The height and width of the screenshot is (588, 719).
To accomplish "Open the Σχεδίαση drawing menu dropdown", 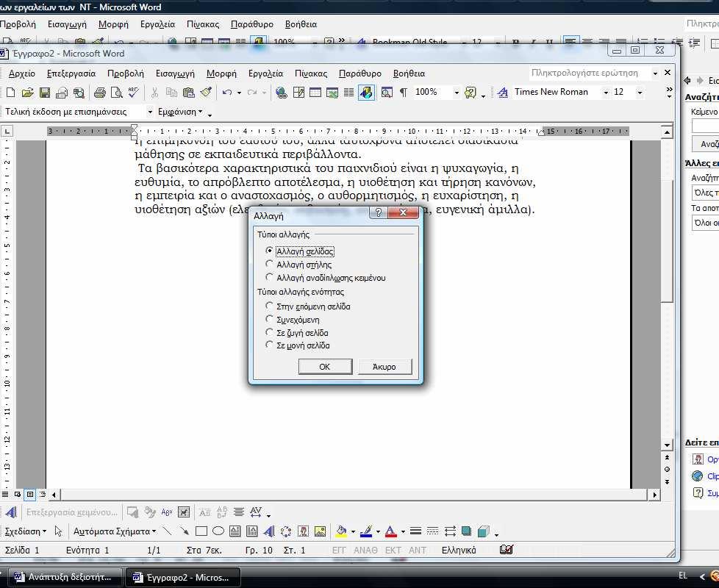I will coord(25,531).
